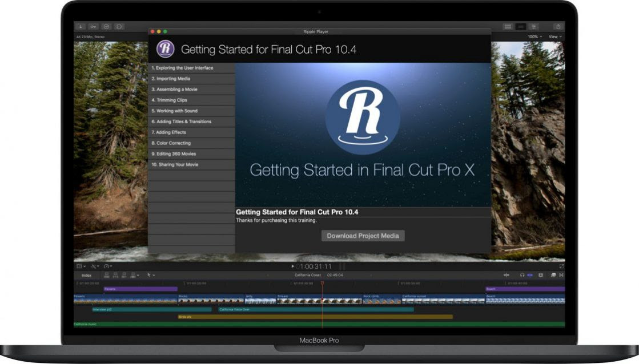Select the Jetty video clip
This screenshot has width=639, height=364.
[260, 300]
